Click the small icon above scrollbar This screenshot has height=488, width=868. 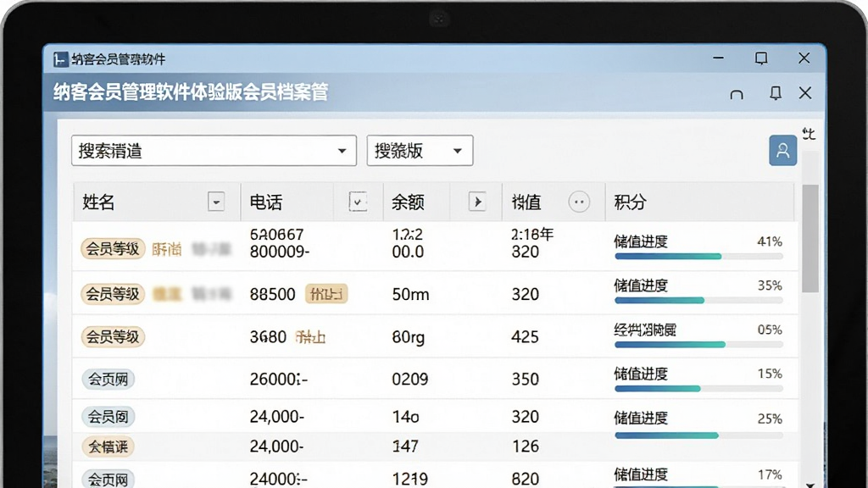point(809,133)
